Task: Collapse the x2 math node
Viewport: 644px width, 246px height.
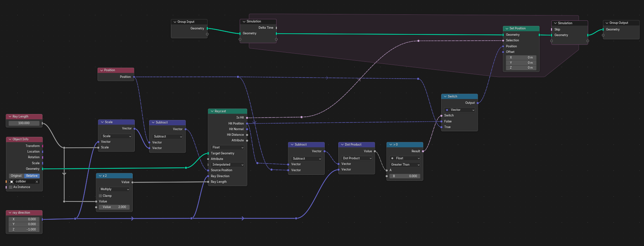Action: click(100, 176)
